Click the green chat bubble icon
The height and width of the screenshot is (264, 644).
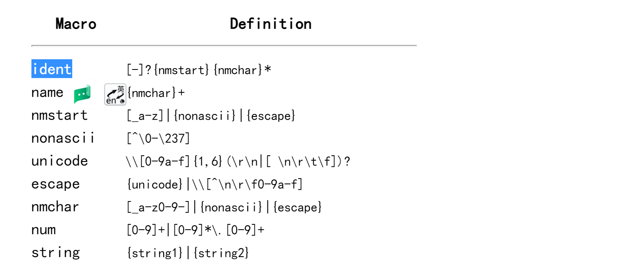click(x=82, y=94)
